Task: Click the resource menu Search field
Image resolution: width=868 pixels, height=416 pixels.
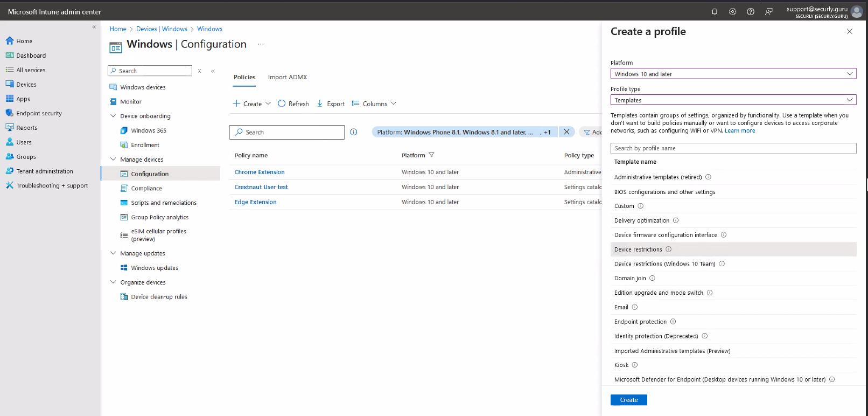Action: click(150, 71)
